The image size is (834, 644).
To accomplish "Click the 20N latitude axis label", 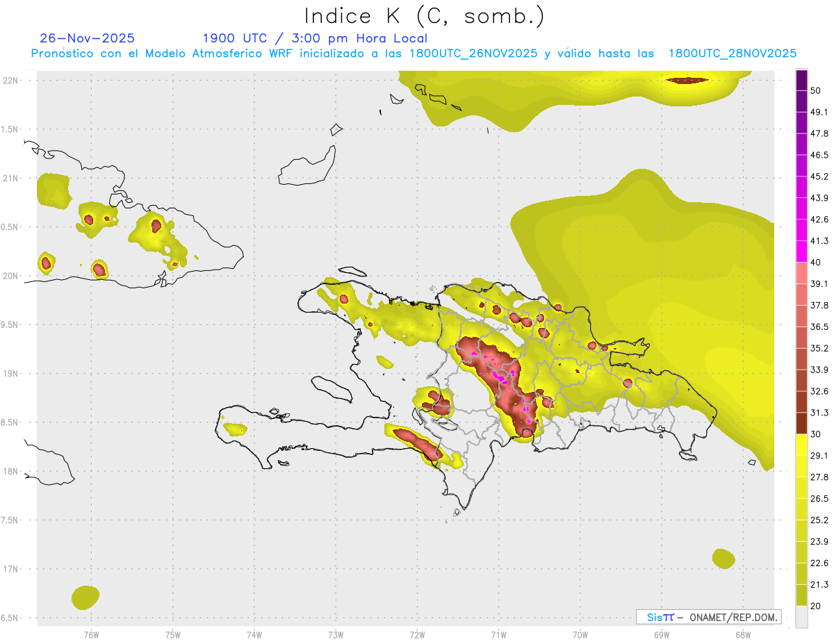I will pos(10,276).
